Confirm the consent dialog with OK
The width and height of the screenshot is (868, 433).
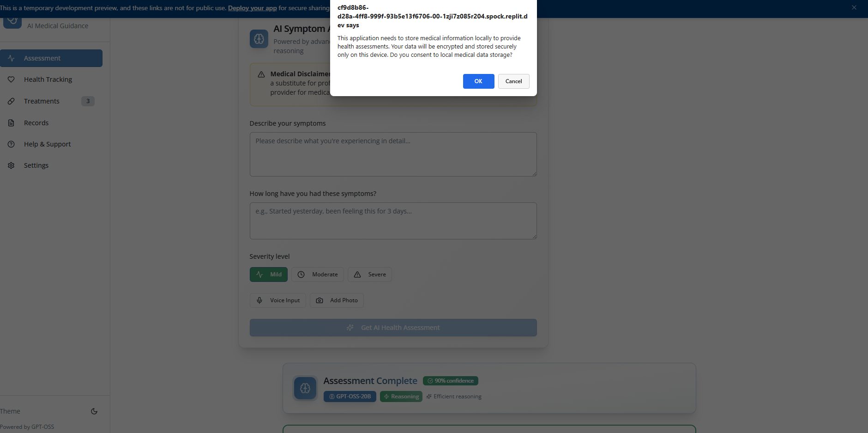pyautogui.click(x=479, y=81)
